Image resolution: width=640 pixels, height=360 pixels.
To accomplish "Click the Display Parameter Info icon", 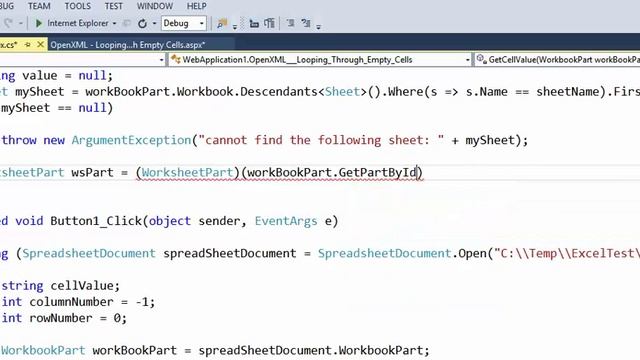I will [269, 23].
